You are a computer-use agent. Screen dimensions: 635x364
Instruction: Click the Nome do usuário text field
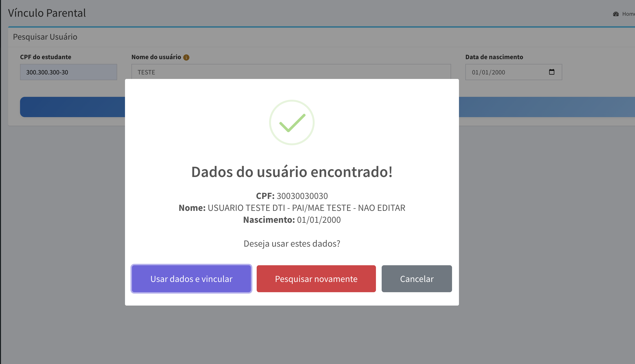[291, 72]
